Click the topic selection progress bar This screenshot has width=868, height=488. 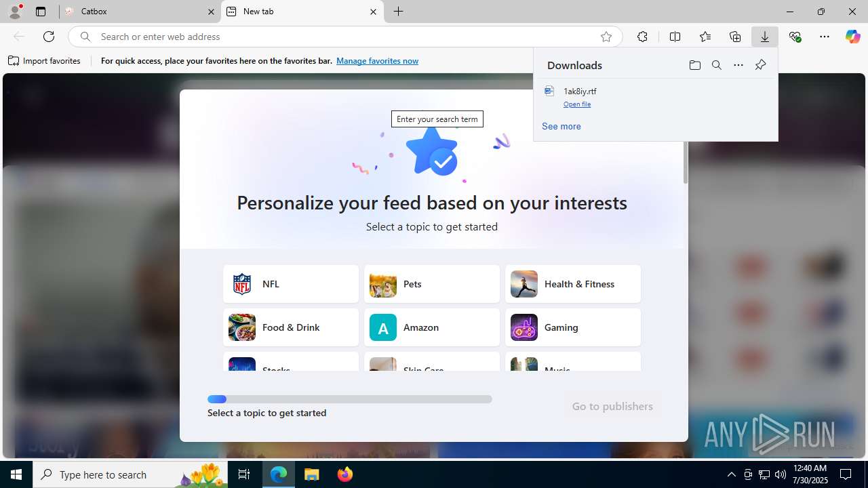350,399
